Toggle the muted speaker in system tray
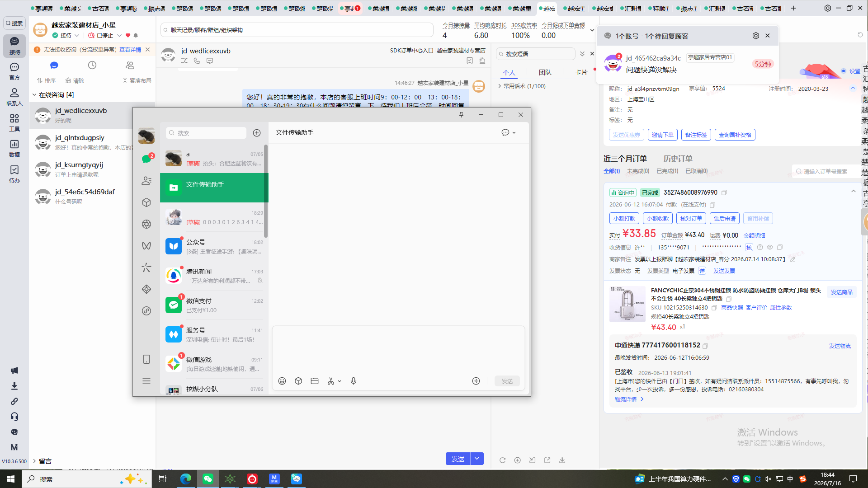 [x=768, y=479]
